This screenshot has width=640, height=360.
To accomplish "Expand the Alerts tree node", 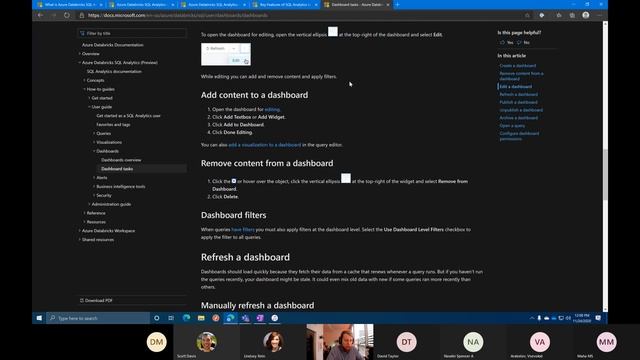I will (94, 178).
